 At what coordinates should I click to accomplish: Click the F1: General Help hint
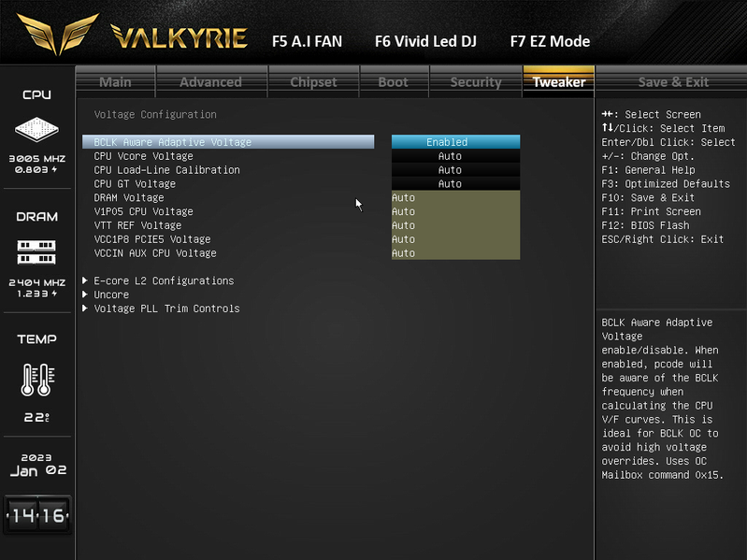[x=648, y=170]
